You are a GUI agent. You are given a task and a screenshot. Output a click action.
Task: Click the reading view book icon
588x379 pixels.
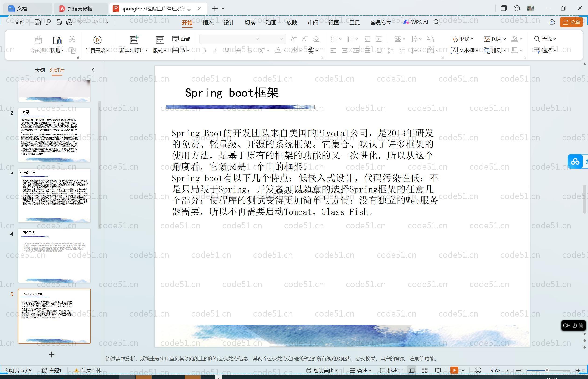coord(438,370)
